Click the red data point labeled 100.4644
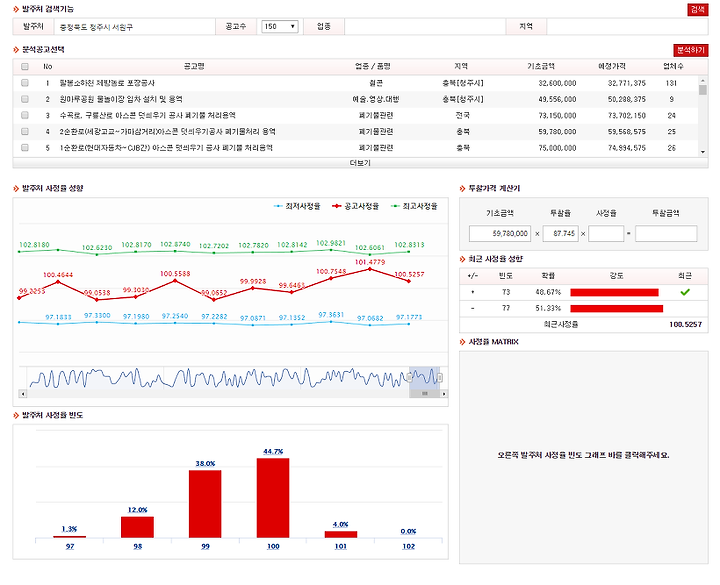720x585 pixels. point(58,281)
